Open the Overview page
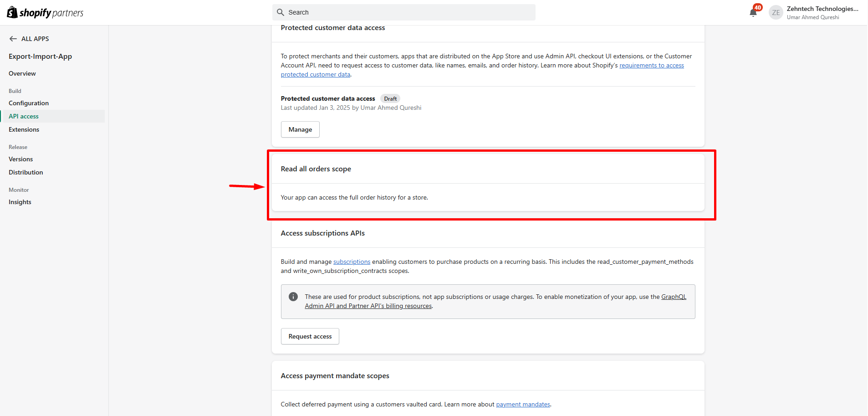This screenshot has width=868, height=416. (x=22, y=74)
